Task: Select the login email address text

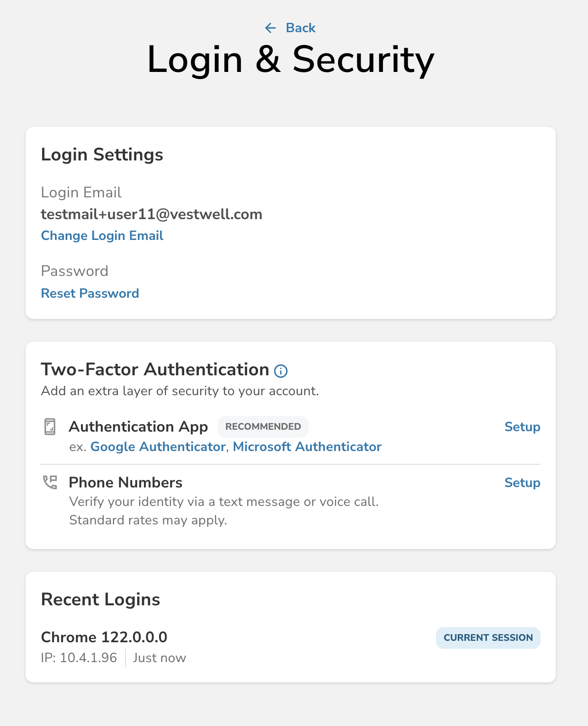Action: pyautogui.click(x=151, y=214)
